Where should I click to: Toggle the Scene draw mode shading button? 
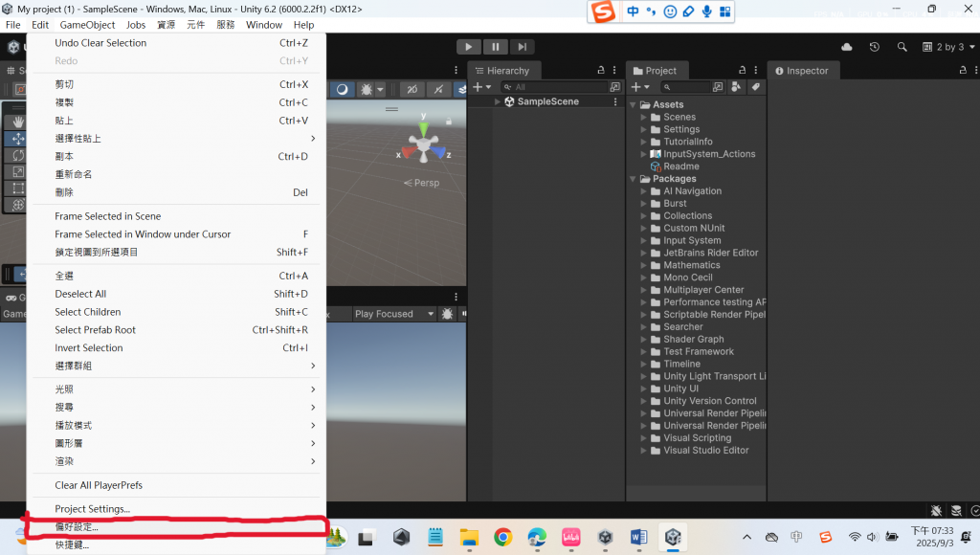click(342, 89)
